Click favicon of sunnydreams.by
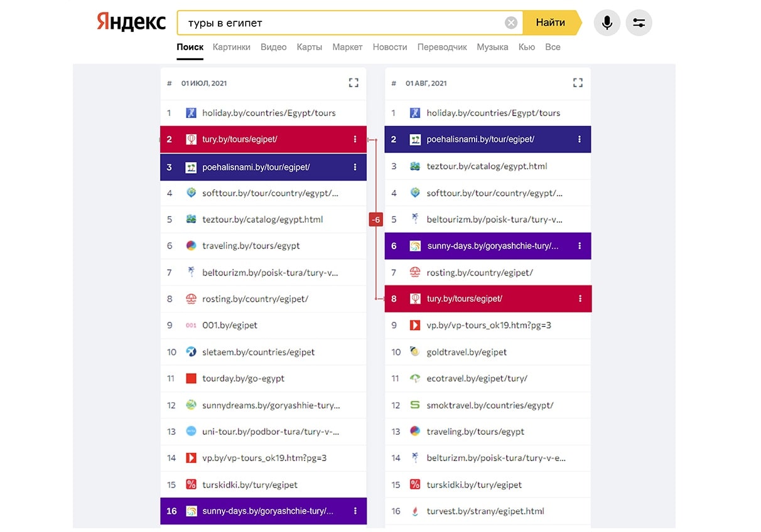The height and width of the screenshot is (532, 761). coord(191,405)
